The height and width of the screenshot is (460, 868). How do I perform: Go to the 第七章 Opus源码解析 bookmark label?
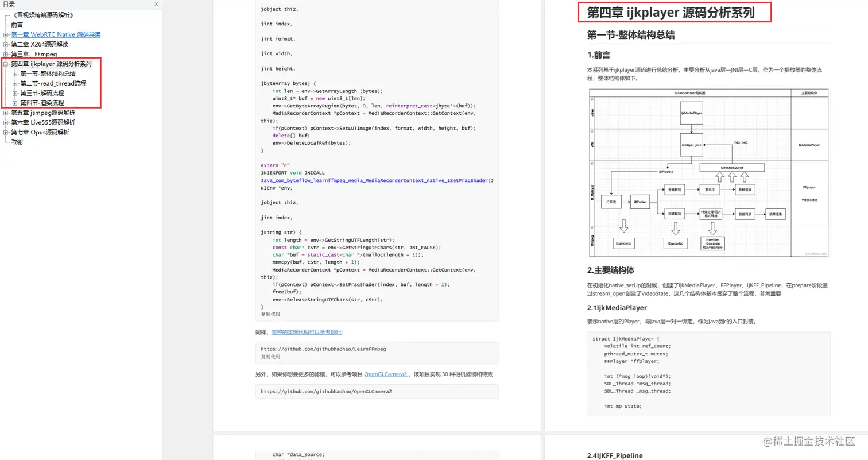tap(40, 133)
